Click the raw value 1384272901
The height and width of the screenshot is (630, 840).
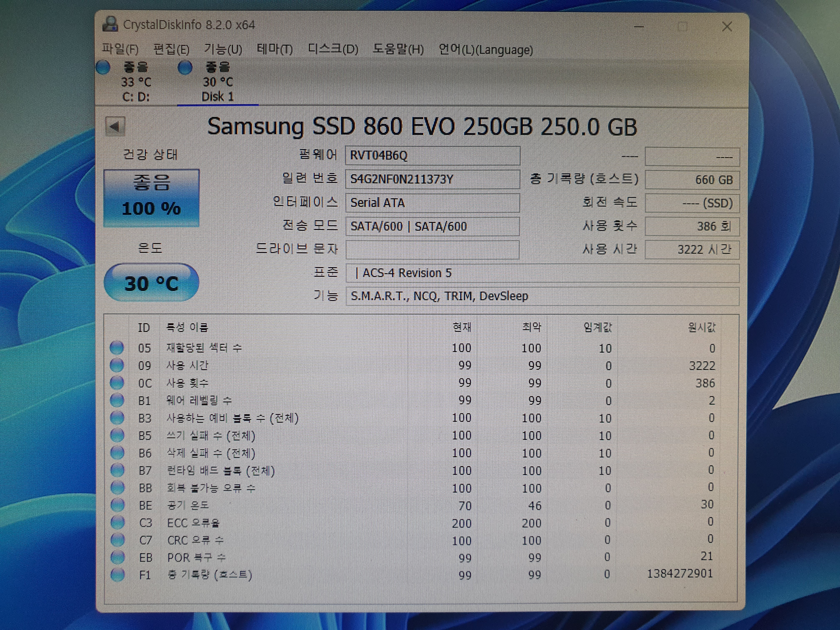[680, 573]
